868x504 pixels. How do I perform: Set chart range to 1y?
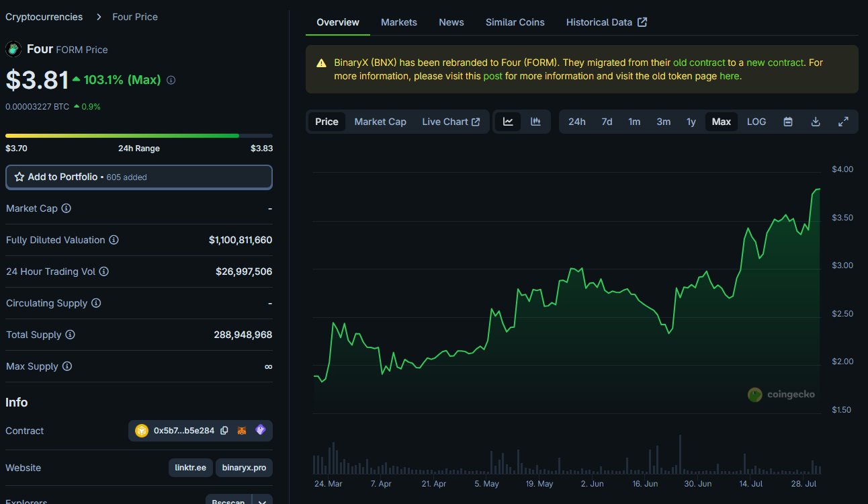click(x=691, y=122)
